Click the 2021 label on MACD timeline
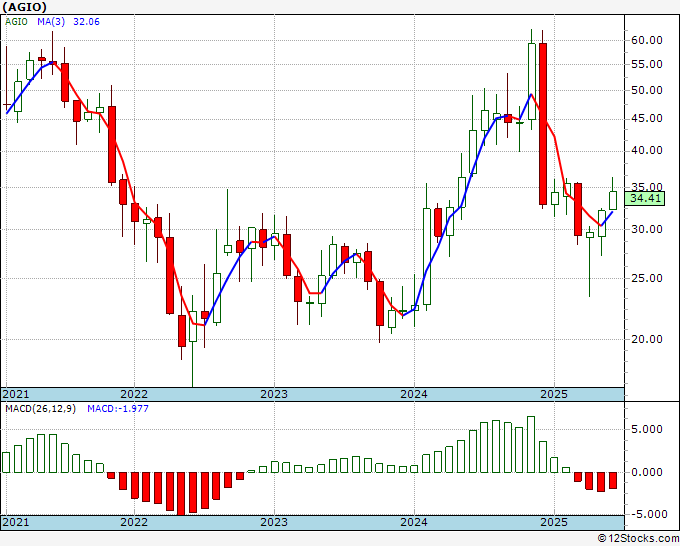The width and height of the screenshot is (680, 546). tap(16, 522)
